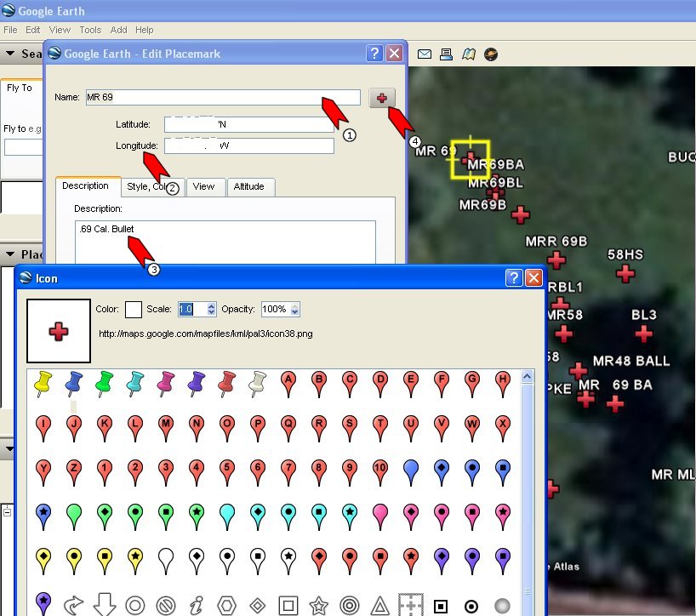Open the Tools menu

click(90, 30)
